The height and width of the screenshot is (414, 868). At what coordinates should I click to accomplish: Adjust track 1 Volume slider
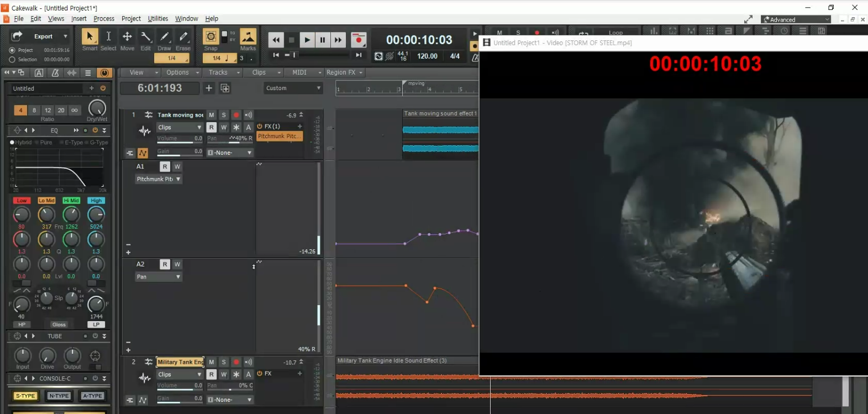[x=180, y=139]
